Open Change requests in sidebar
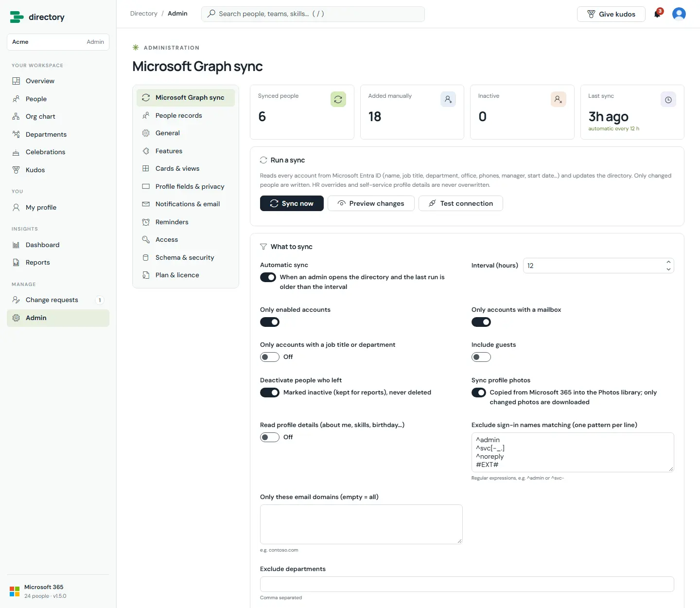Image resolution: width=700 pixels, height=608 pixels. (58, 300)
